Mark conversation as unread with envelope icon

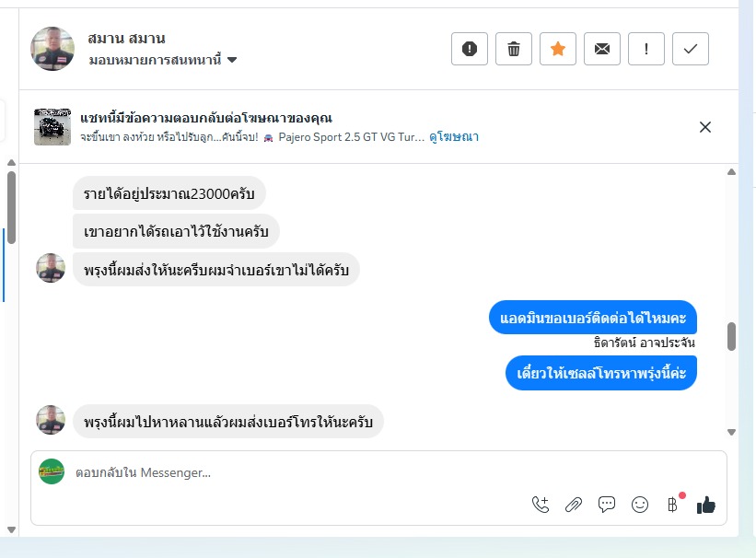601,49
